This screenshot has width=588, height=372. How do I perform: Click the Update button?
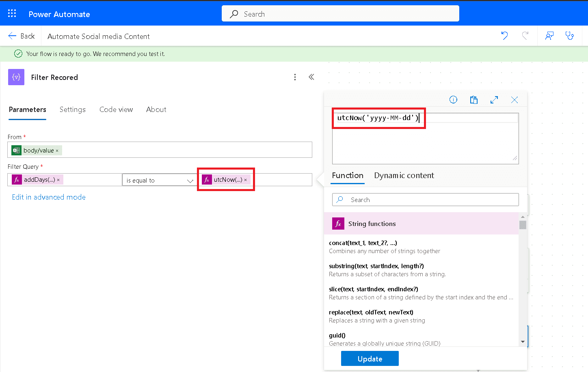370,359
